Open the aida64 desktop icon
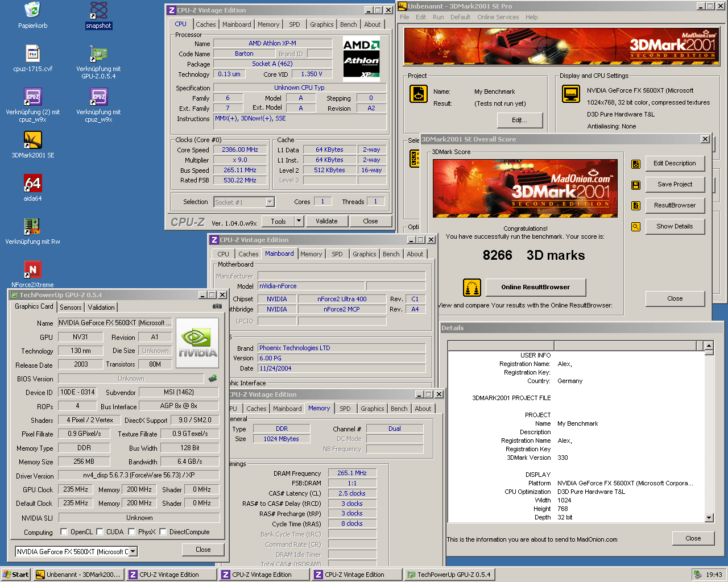The image size is (728, 582). (33, 184)
